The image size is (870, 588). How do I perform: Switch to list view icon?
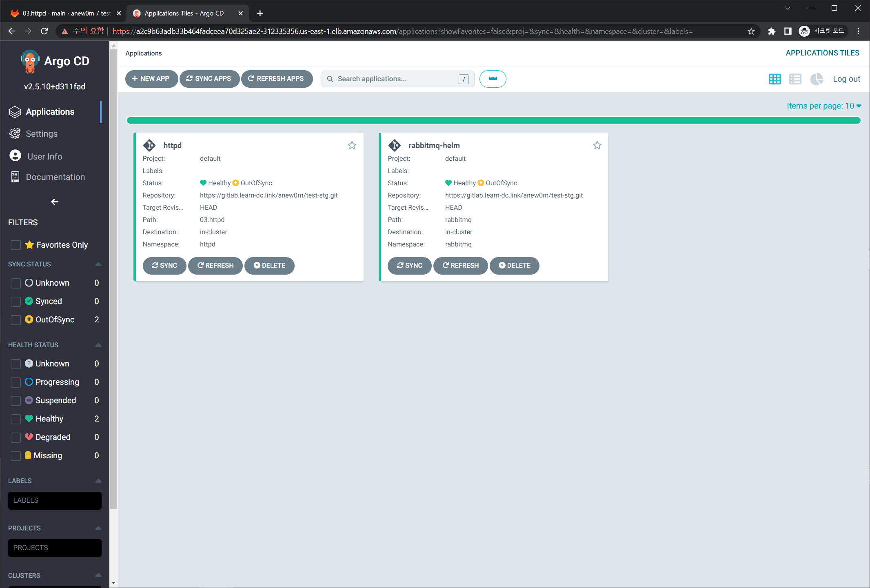pyautogui.click(x=795, y=79)
